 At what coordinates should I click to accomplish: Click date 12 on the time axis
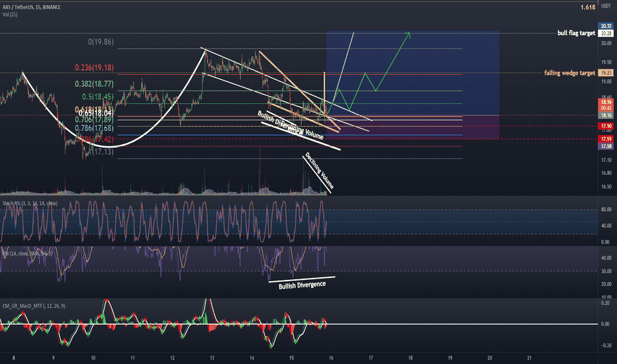click(172, 358)
